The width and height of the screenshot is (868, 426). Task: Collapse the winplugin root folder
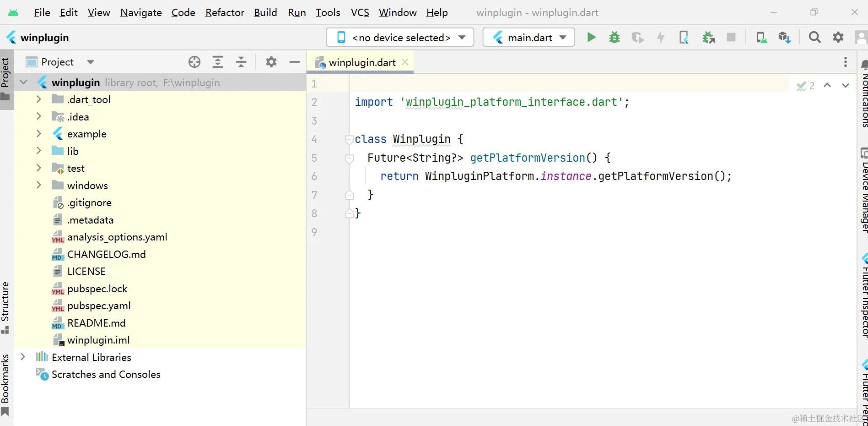(x=24, y=82)
